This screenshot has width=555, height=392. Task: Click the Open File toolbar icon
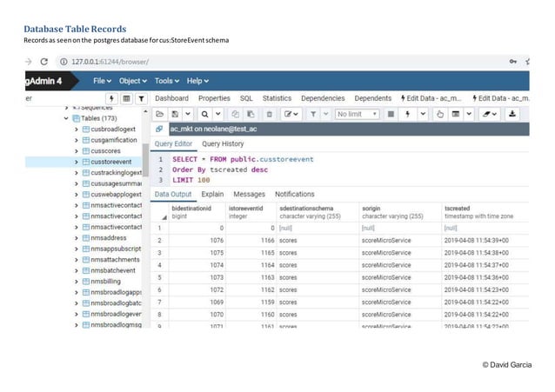click(160, 114)
